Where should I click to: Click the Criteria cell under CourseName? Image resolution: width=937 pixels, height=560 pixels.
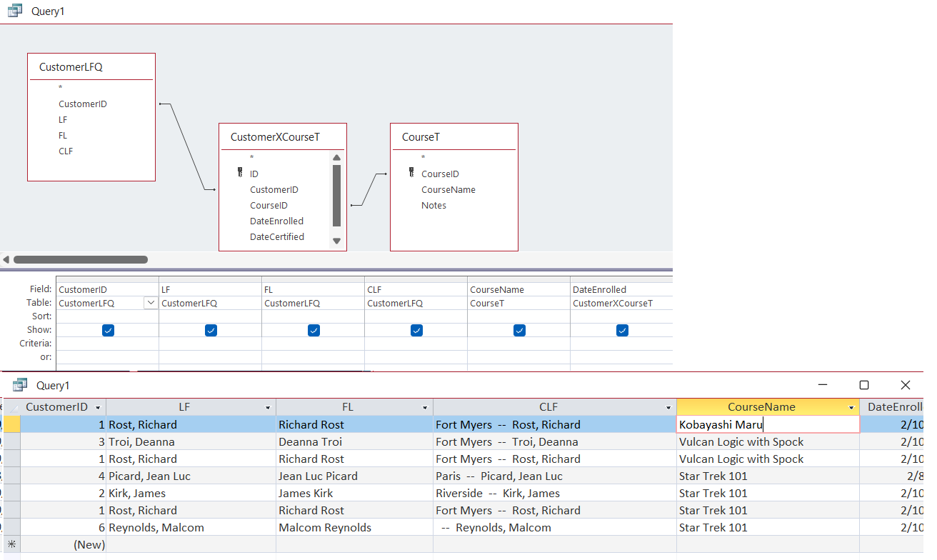coord(518,344)
